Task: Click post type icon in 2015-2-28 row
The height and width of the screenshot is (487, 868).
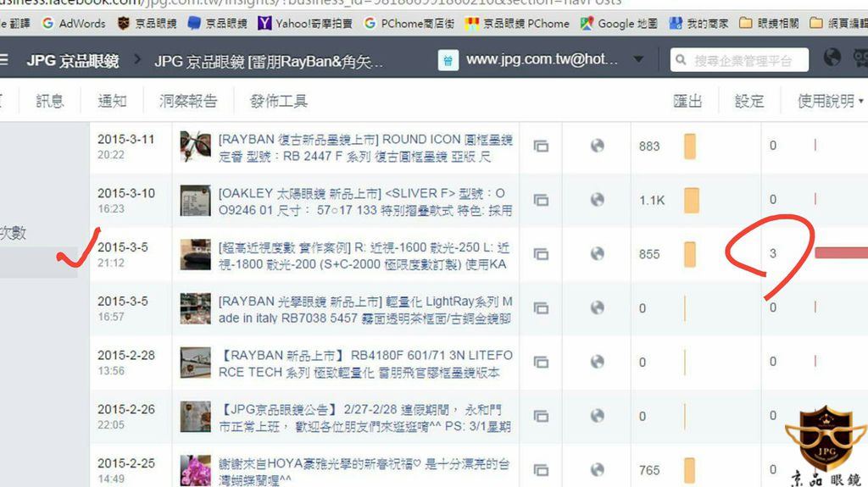Action: (541, 362)
